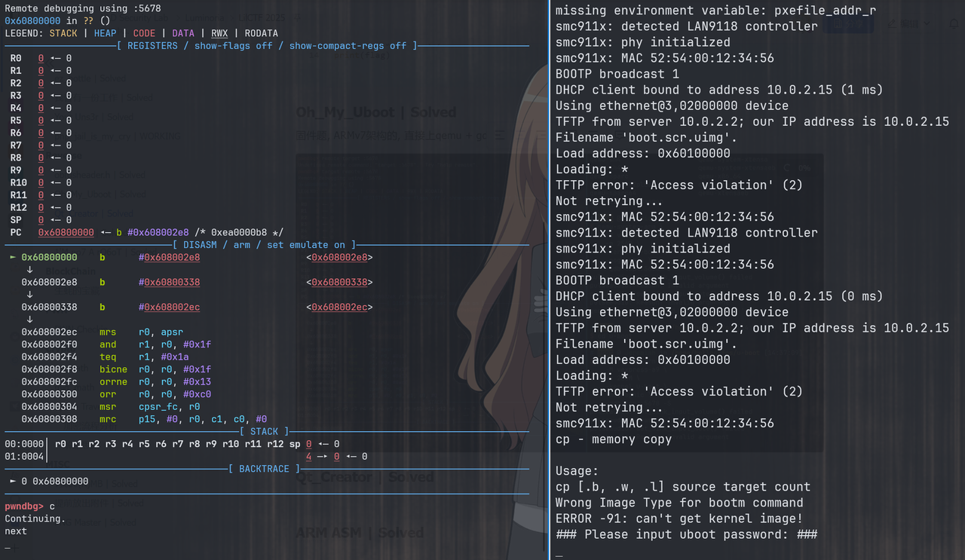This screenshot has height=560, width=965.
Task: Click the BACKTRACE section header
Action: pos(263,469)
